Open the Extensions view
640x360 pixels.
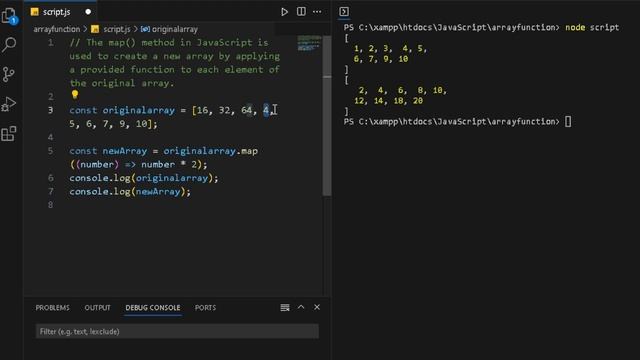(x=9, y=133)
